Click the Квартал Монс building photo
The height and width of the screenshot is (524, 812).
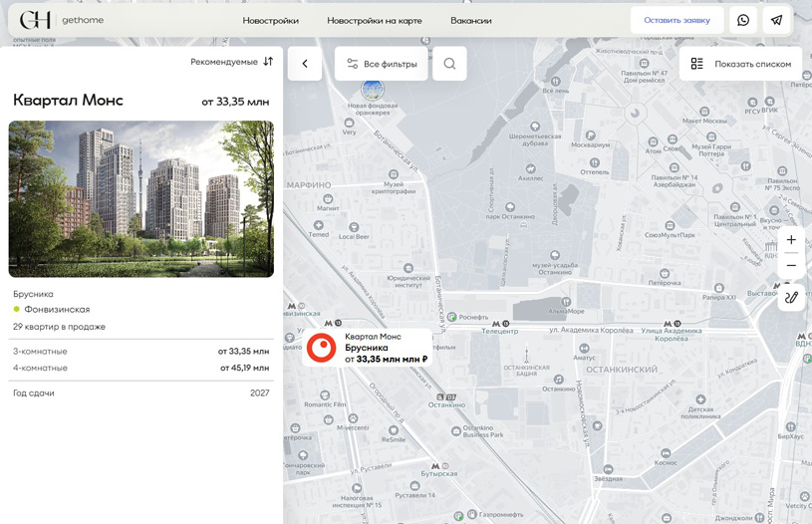click(x=140, y=198)
